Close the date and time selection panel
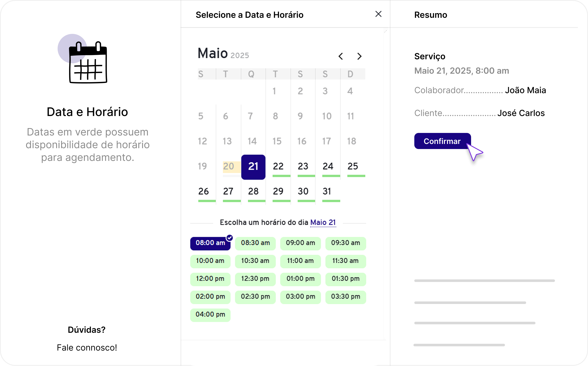 tap(378, 14)
